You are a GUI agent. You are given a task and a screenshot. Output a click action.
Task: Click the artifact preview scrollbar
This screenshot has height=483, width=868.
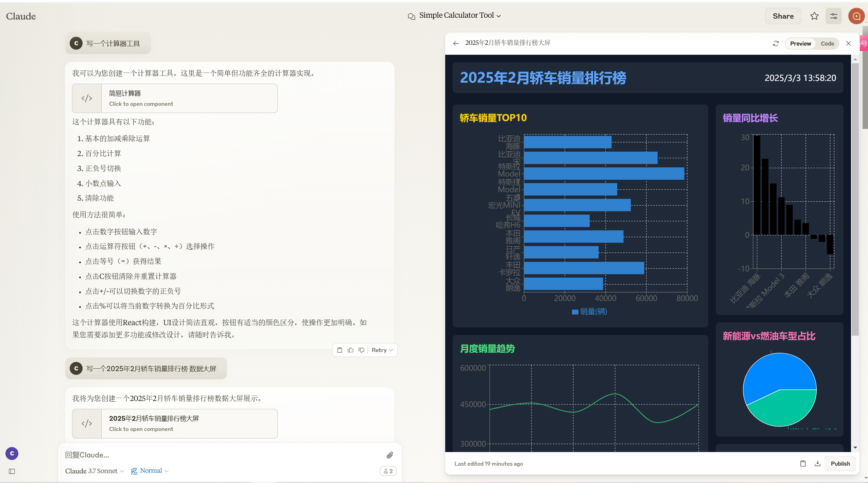(855, 199)
